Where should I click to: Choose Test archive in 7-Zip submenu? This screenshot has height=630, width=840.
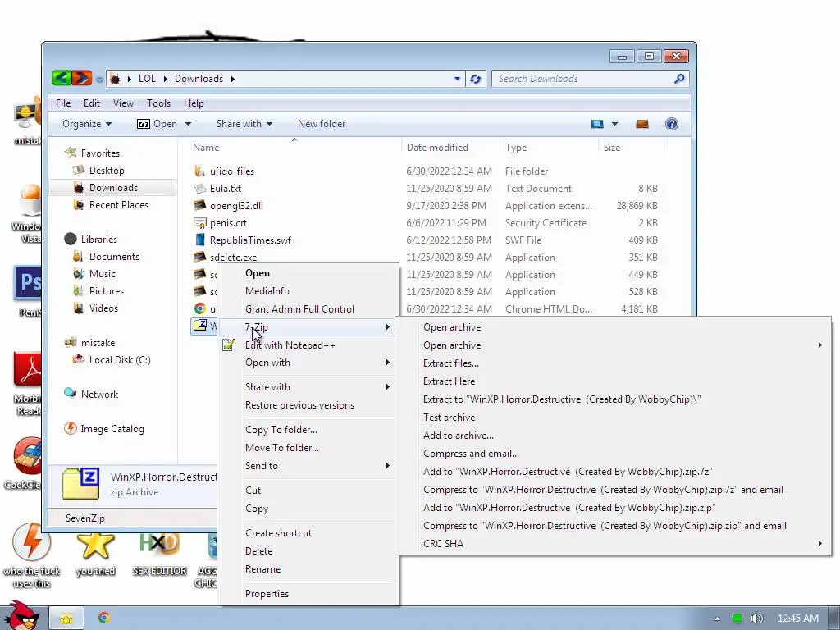click(449, 418)
